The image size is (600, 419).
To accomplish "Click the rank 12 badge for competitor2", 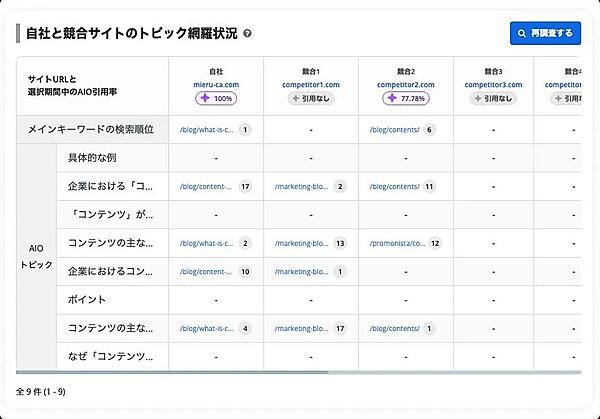I will coord(435,243).
